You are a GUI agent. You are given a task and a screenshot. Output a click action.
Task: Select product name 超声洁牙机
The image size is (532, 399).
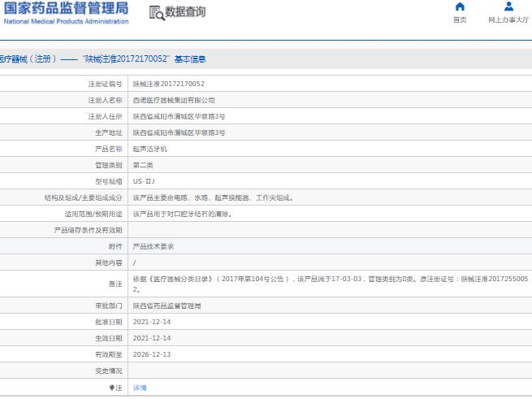[150, 149]
